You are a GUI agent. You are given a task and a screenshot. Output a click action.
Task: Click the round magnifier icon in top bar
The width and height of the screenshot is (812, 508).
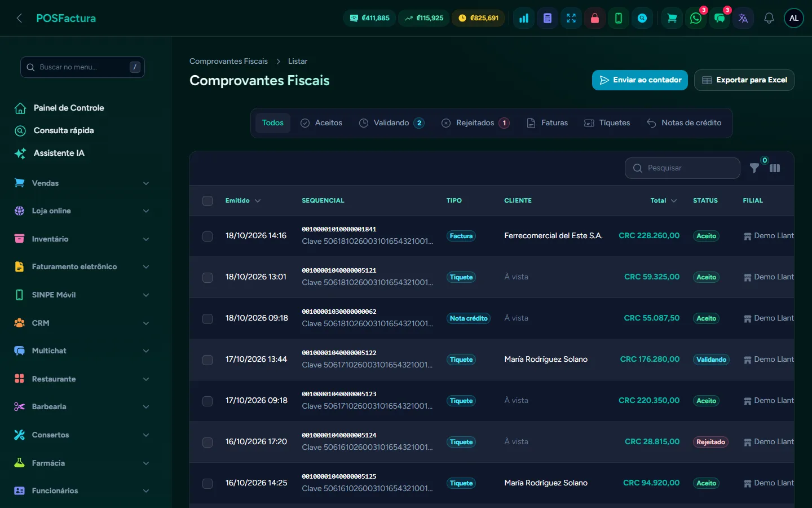click(642, 18)
